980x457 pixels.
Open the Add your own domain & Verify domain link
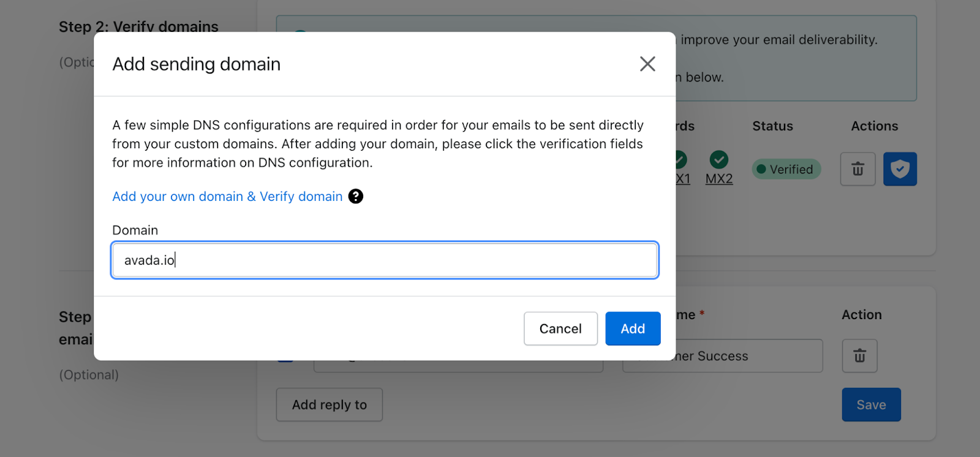[x=227, y=196]
